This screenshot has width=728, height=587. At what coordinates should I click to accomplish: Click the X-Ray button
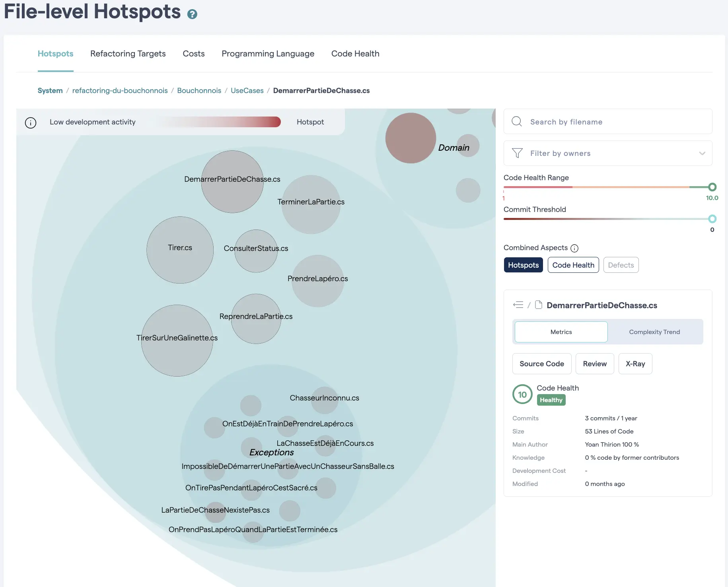pos(635,363)
